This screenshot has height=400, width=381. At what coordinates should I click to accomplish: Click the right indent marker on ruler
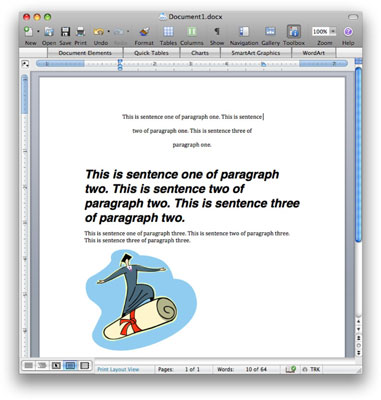pyautogui.click(x=263, y=65)
